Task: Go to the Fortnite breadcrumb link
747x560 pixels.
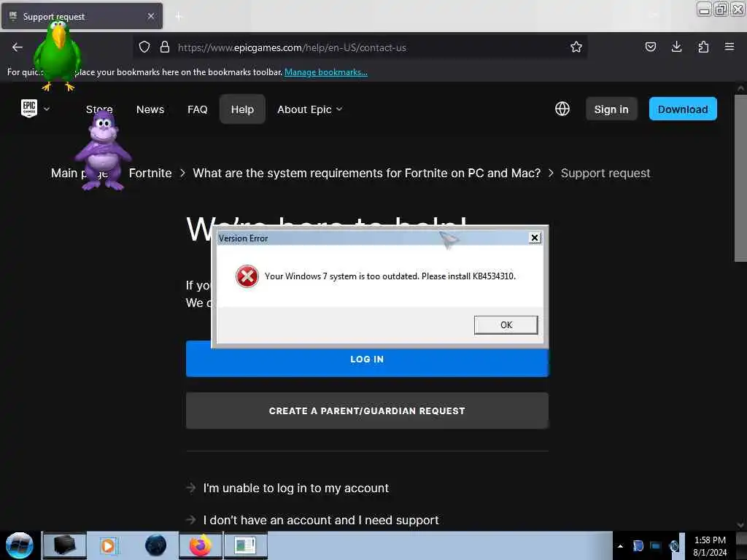Action: coord(150,173)
